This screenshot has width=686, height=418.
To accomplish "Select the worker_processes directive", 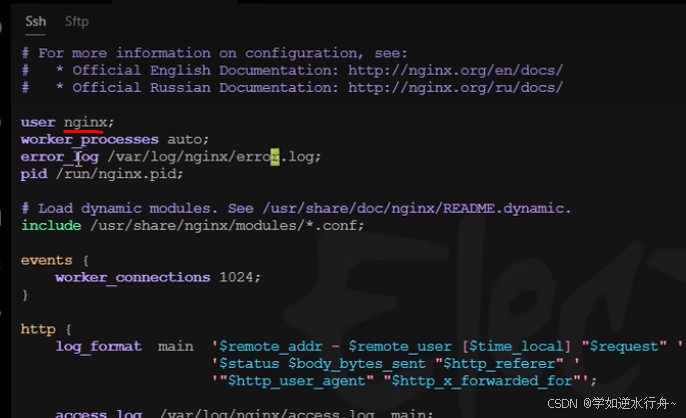I will pyautogui.click(x=89, y=140).
